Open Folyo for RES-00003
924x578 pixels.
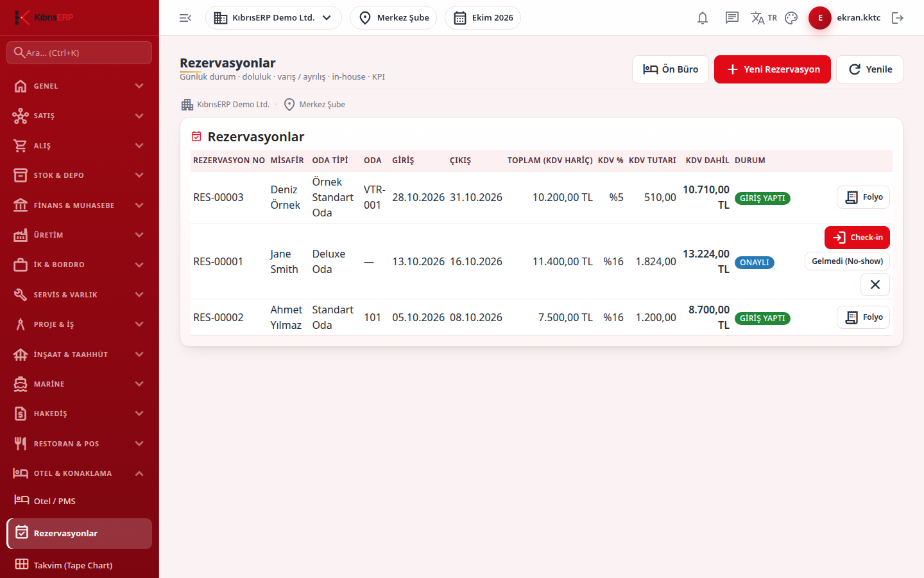pos(863,197)
